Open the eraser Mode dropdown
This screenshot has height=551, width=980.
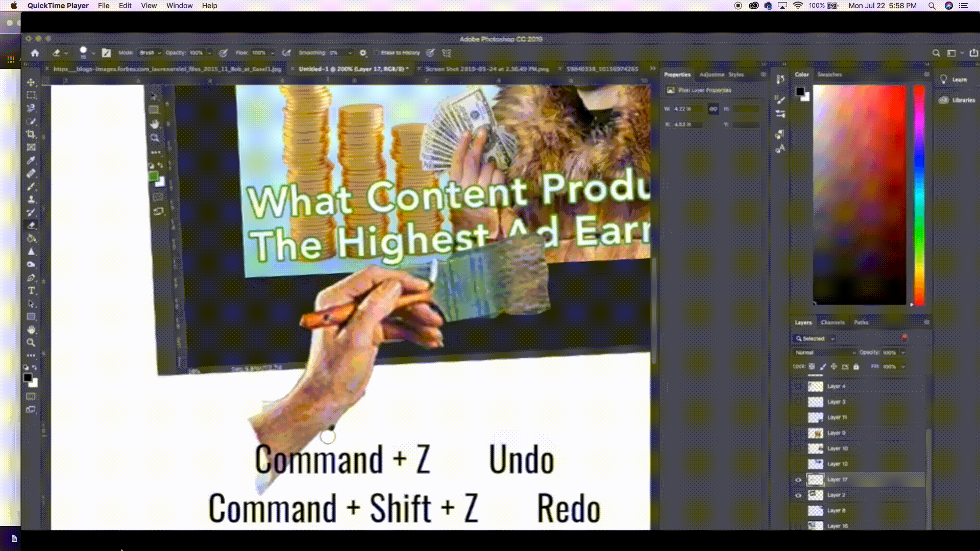[x=150, y=53]
